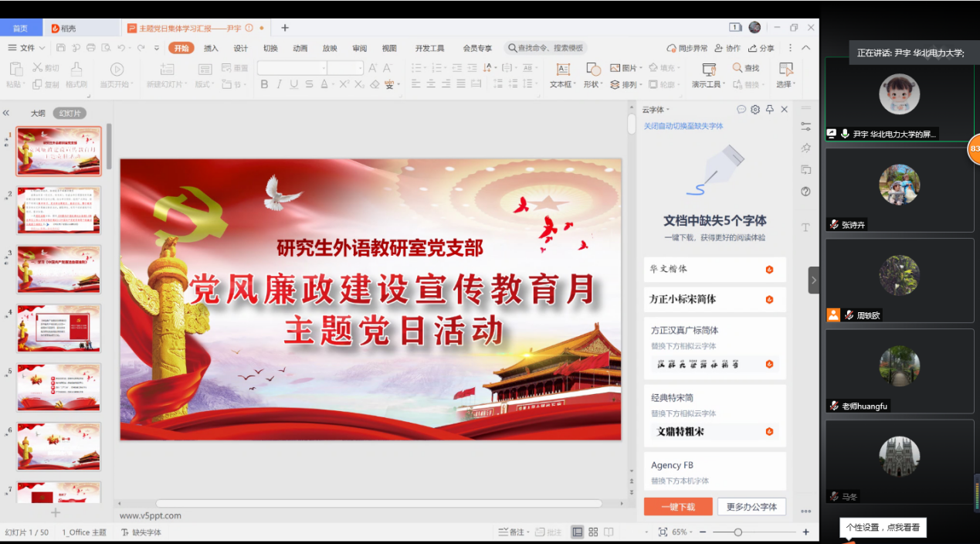Open the Presentation Tools (演示工具) icon
The width and height of the screenshot is (980, 544).
pyautogui.click(x=708, y=69)
